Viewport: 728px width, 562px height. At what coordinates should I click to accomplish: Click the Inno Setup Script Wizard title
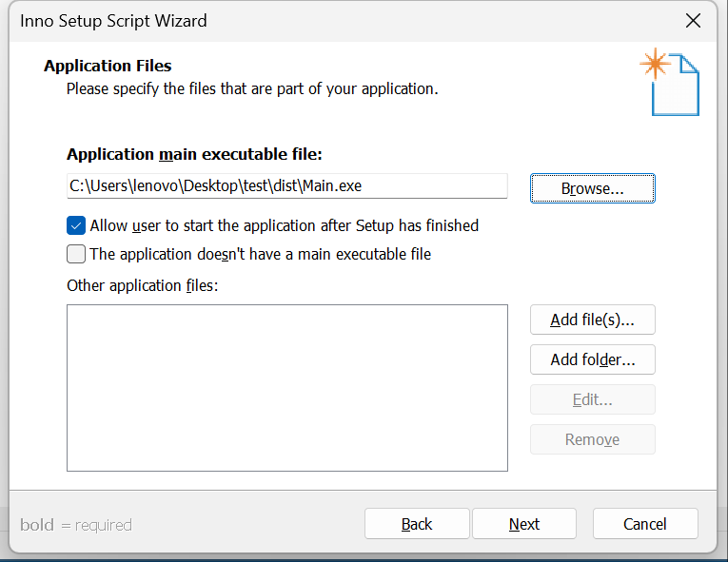[x=113, y=21]
